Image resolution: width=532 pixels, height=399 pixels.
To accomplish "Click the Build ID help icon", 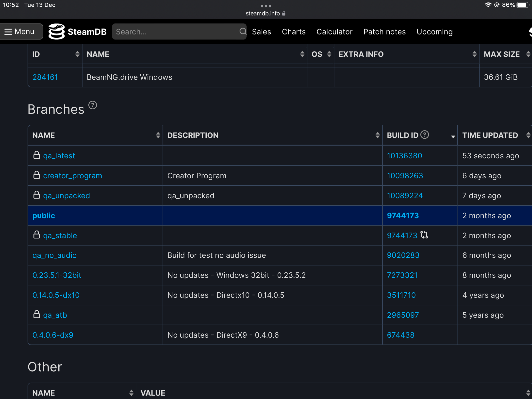I will (425, 135).
